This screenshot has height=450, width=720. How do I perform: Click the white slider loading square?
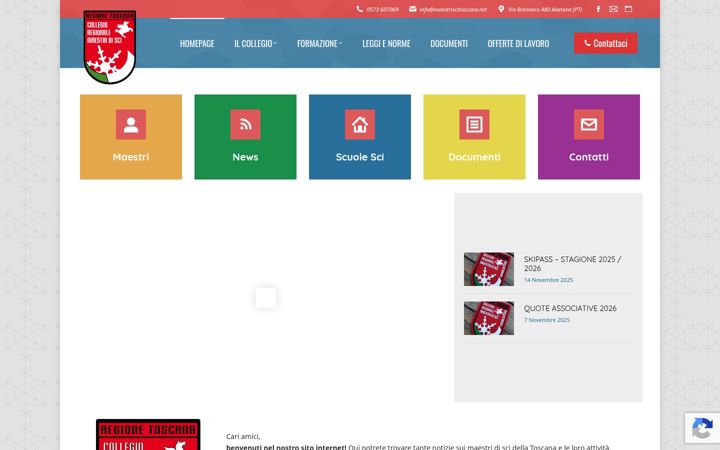tap(266, 298)
